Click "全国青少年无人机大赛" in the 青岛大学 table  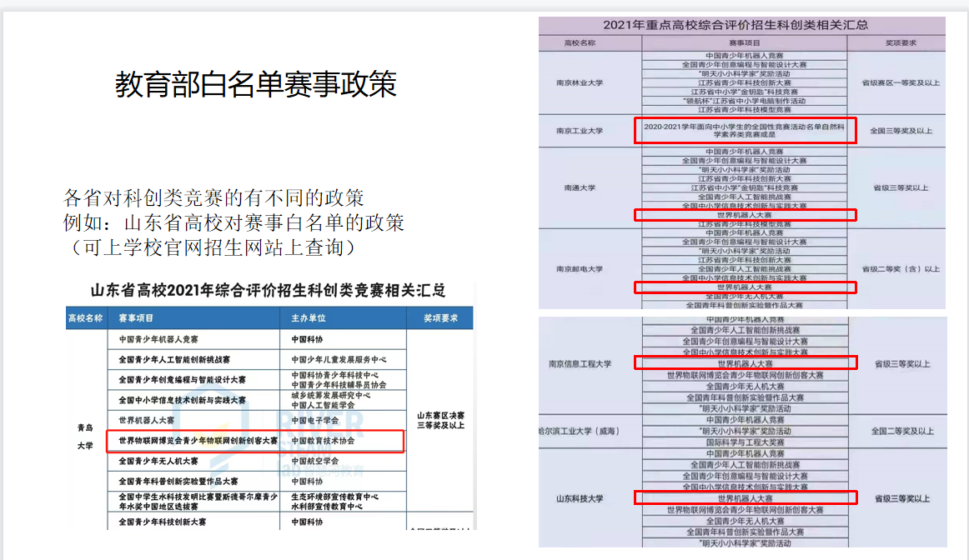click(158, 461)
